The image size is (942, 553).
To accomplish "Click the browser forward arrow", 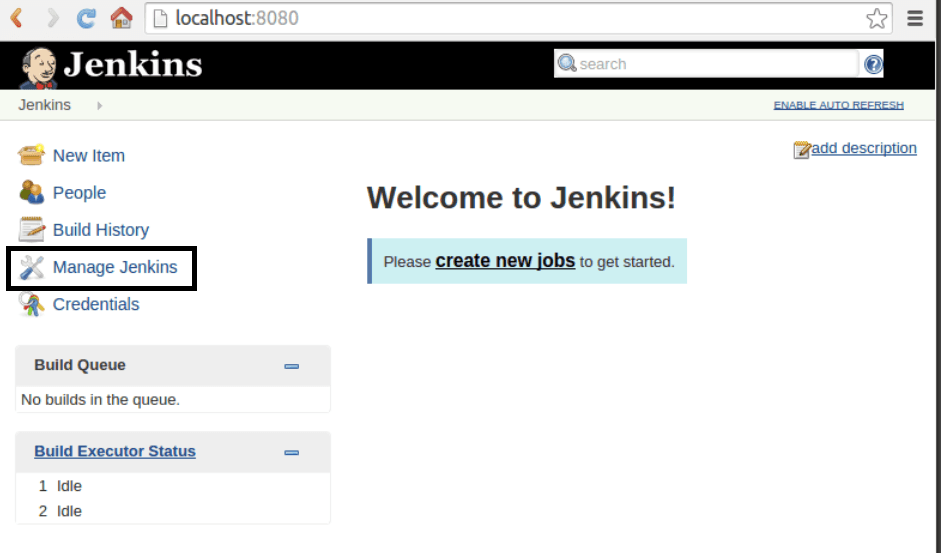I will pyautogui.click(x=53, y=18).
